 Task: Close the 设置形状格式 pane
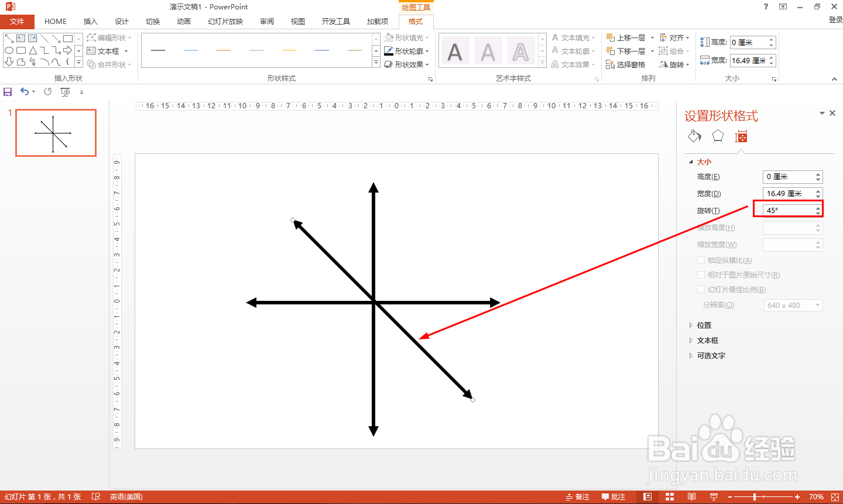(832, 113)
